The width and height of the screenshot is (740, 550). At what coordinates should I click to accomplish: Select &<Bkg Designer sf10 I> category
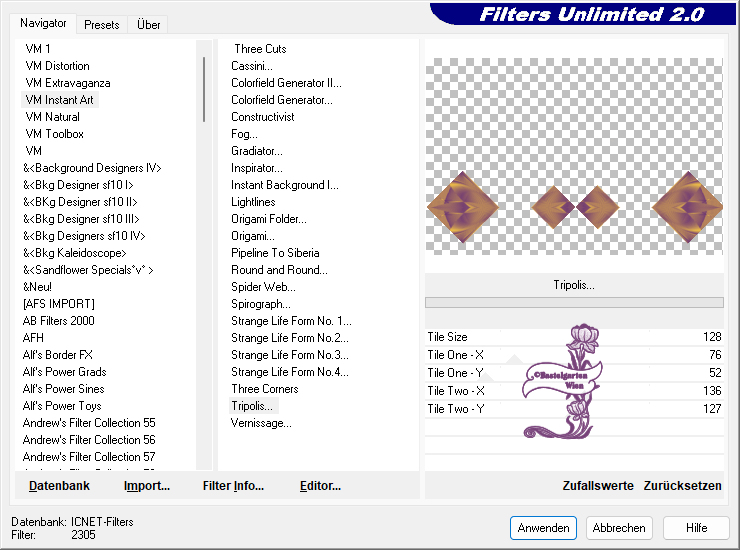78,185
